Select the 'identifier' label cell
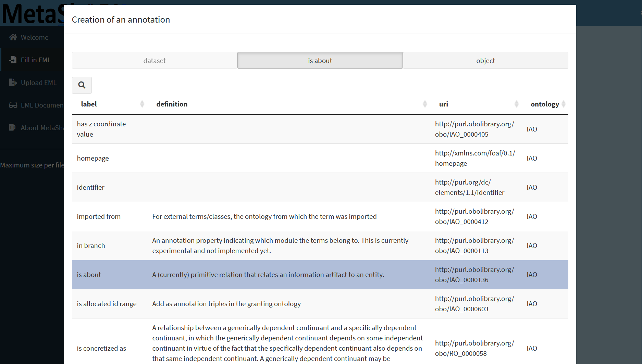This screenshot has height=364, width=642. (x=110, y=187)
